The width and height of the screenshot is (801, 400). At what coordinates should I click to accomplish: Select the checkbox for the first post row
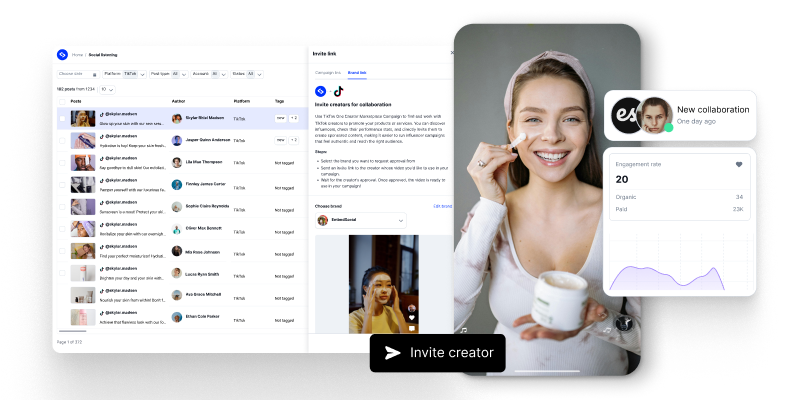click(62, 118)
